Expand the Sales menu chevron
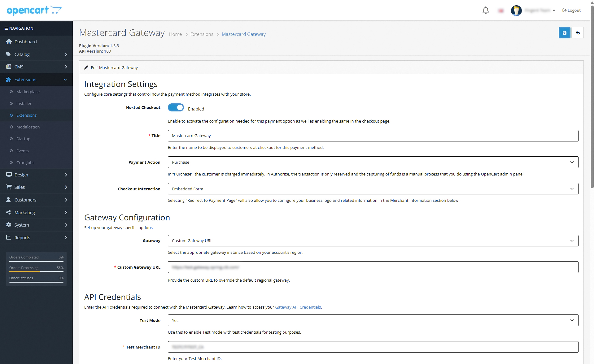This screenshot has width=594, height=364. (x=66, y=187)
